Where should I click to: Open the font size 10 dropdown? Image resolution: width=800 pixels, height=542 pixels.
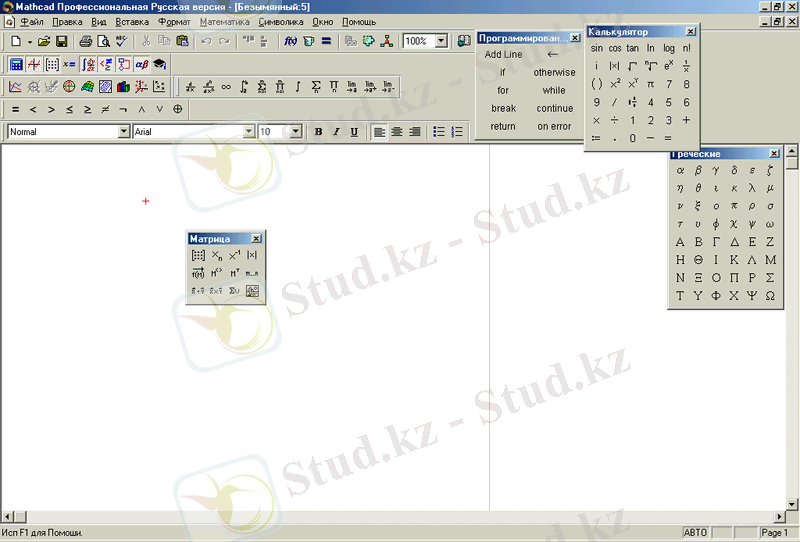click(x=296, y=132)
